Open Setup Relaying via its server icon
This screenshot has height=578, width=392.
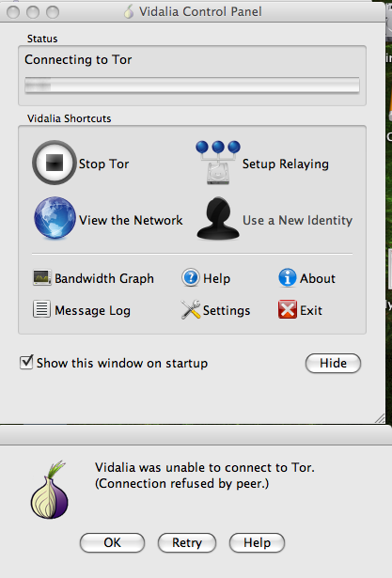point(218,163)
